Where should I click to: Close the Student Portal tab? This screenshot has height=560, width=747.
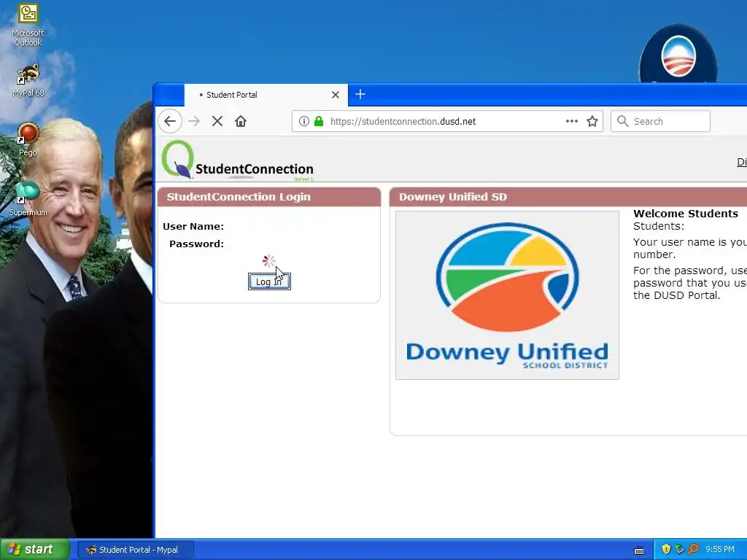pyautogui.click(x=336, y=95)
